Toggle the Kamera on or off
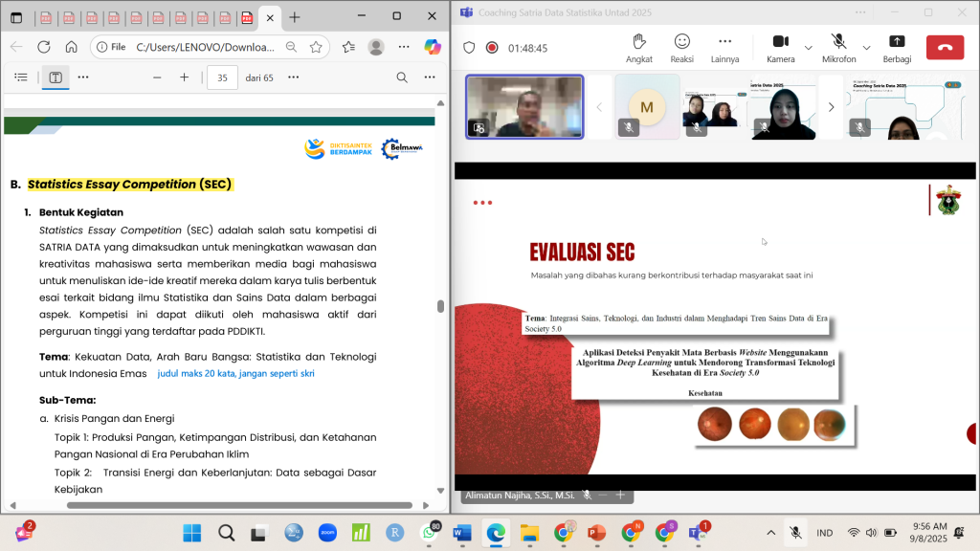This screenshot has width=980, height=551. click(780, 47)
